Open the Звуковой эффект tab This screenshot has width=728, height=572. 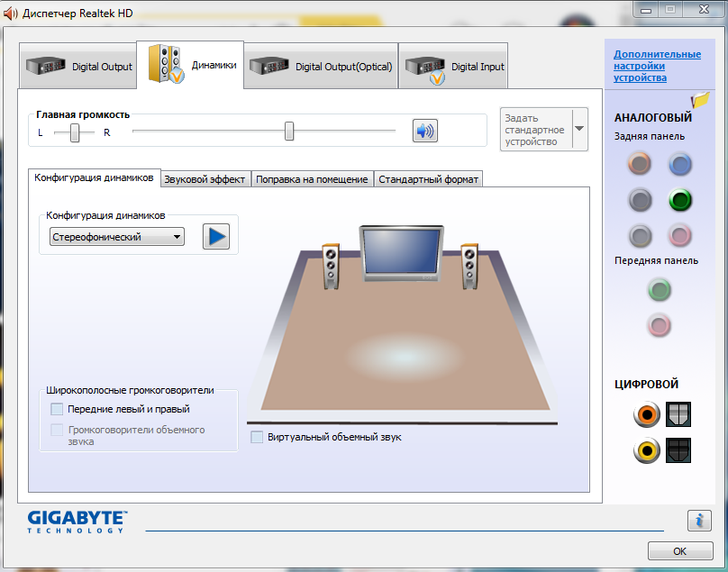click(x=205, y=179)
